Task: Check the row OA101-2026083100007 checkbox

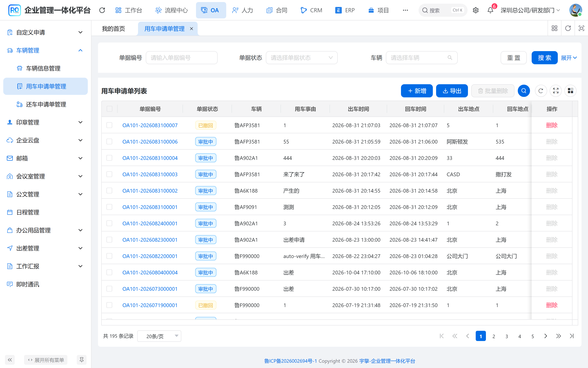Action: coord(109,125)
